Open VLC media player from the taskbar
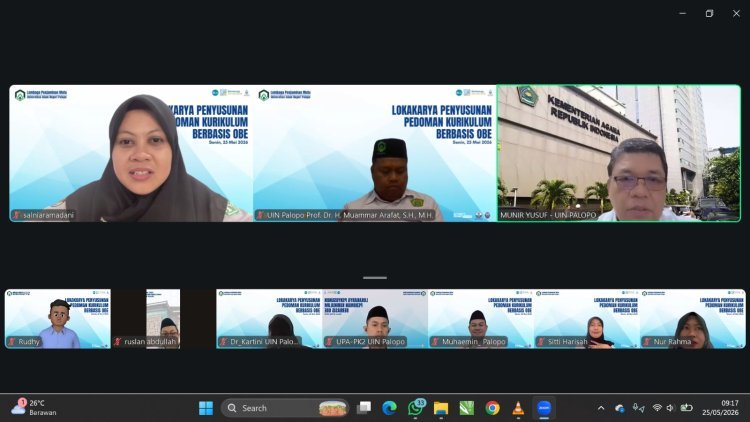 (x=518, y=408)
